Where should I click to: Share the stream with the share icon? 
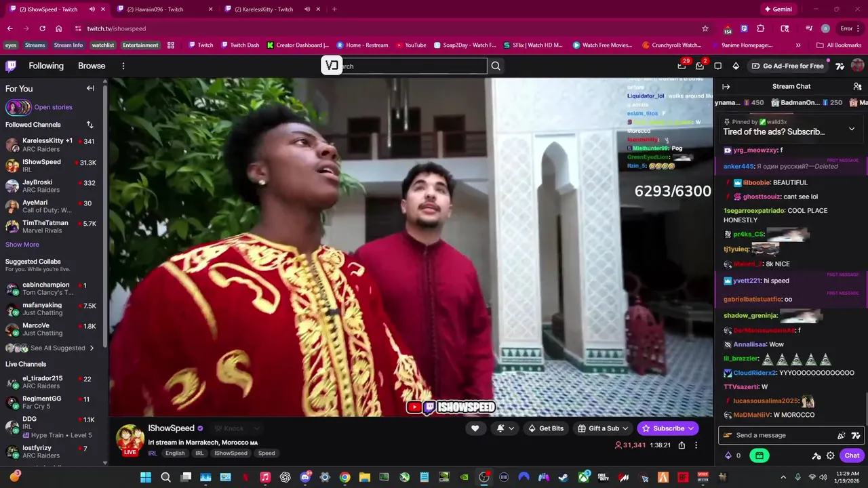[682, 445]
